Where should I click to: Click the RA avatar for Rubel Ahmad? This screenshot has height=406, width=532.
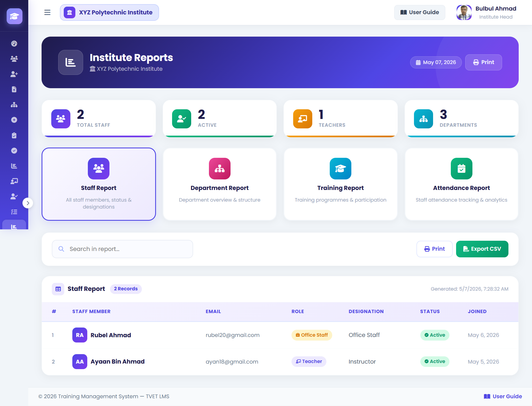[x=80, y=335]
